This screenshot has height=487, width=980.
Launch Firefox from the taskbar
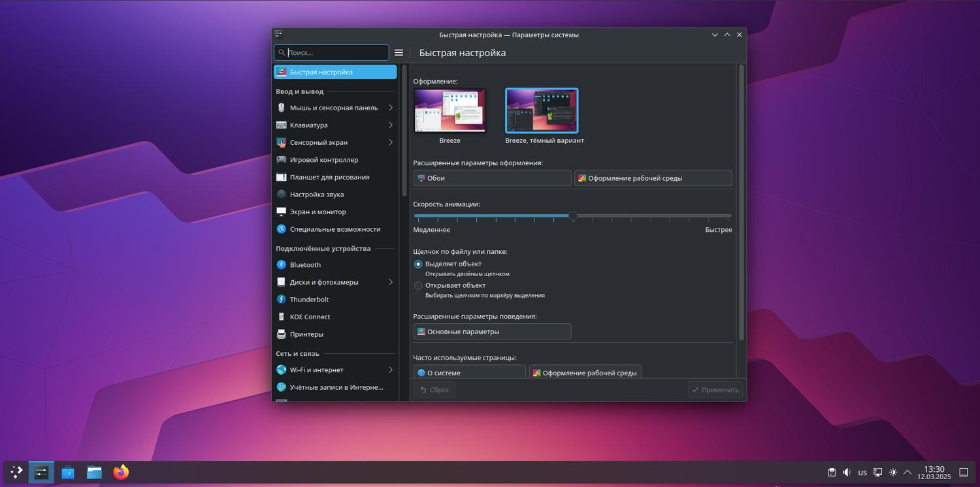point(121,472)
